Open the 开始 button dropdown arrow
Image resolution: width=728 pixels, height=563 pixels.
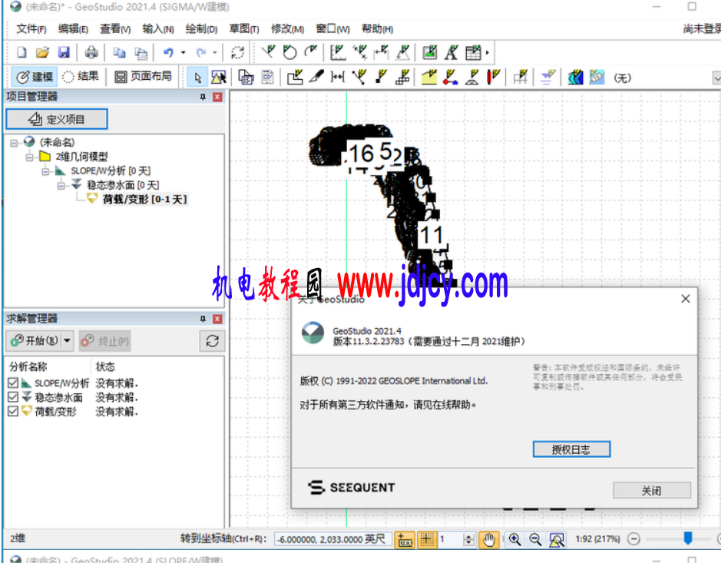[x=68, y=341]
